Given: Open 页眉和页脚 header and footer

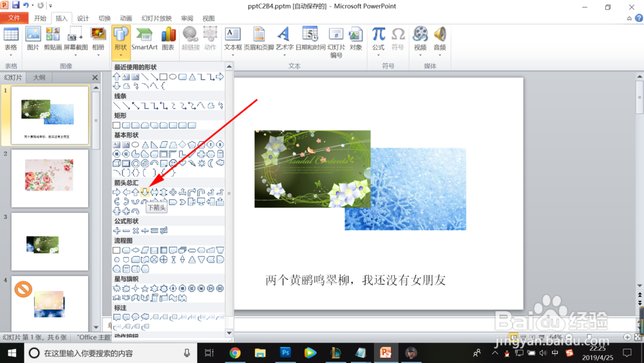Looking at the screenshot, I should tap(259, 39).
